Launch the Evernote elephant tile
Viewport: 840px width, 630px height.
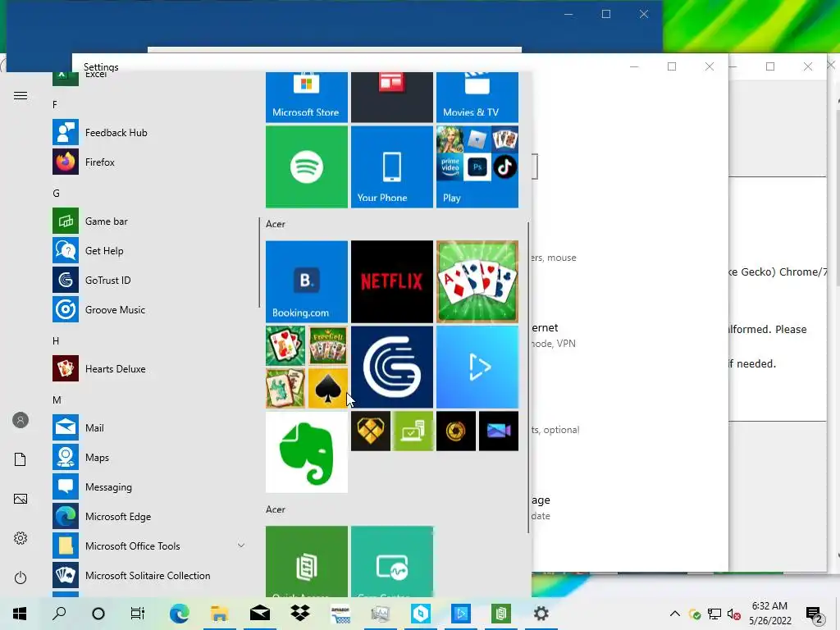click(x=307, y=452)
